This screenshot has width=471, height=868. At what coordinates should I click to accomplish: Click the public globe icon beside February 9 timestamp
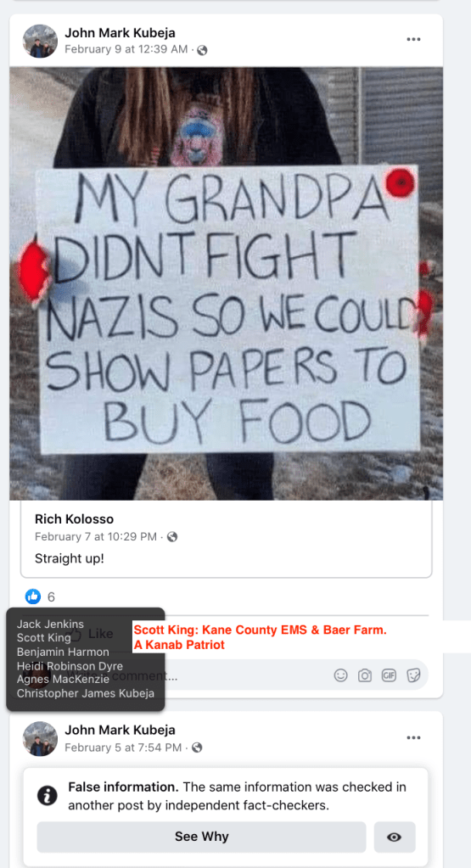[x=202, y=50]
